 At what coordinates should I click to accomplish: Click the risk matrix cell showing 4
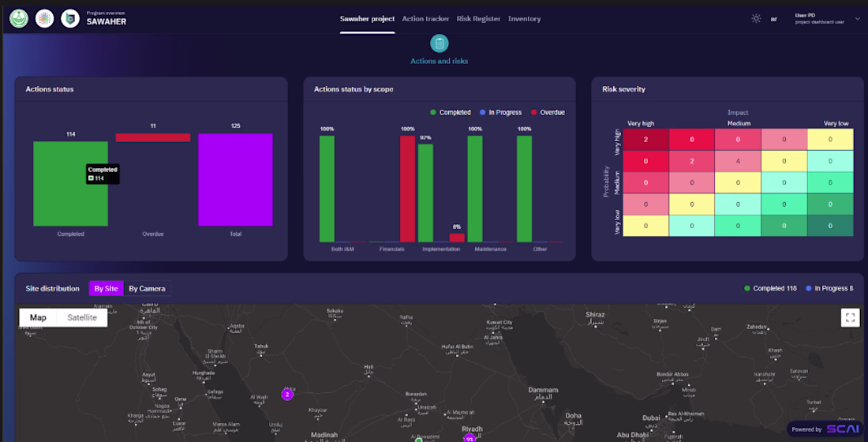pos(738,161)
